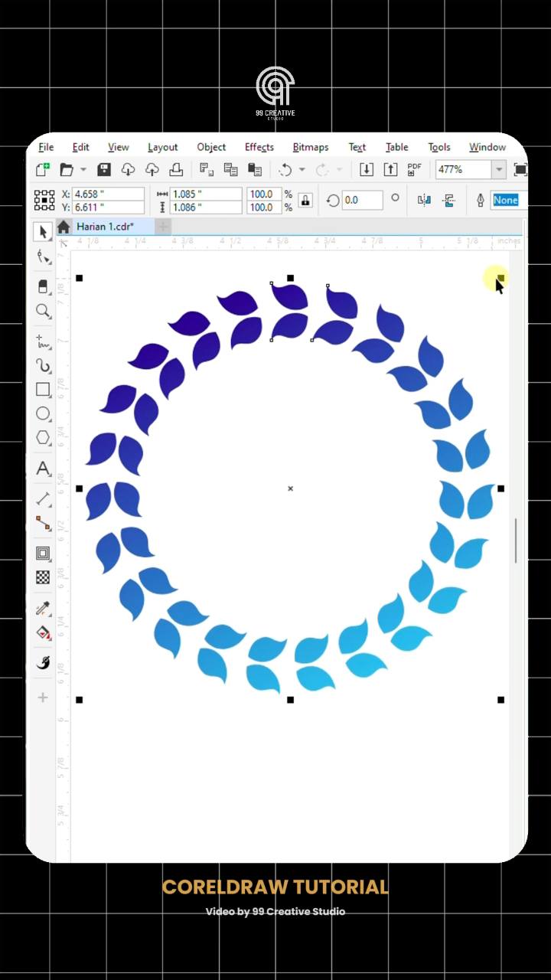
Task: Click the X position field
Action: coord(108,194)
